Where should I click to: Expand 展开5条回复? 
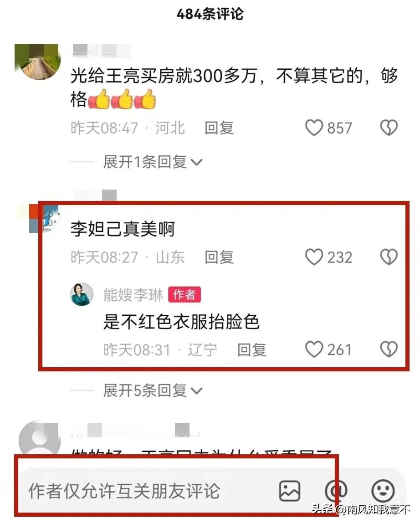click(x=153, y=390)
